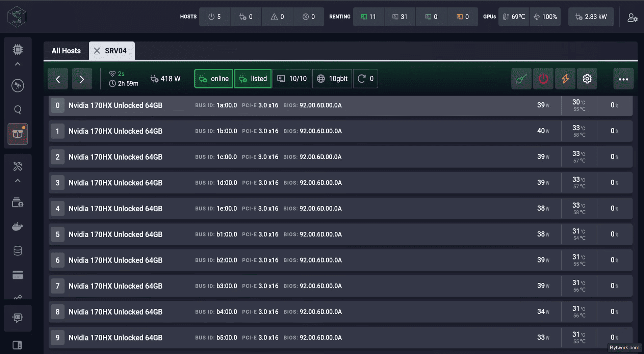Open the database icon in sidebar

(x=18, y=251)
